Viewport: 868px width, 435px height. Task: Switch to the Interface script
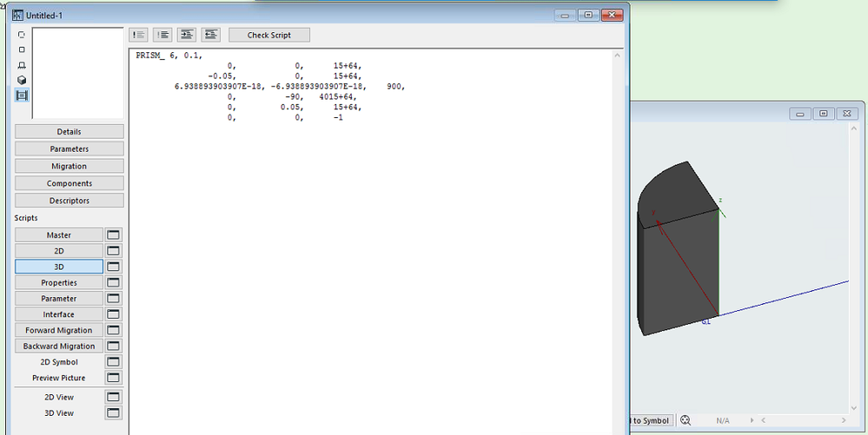coord(59,314)
